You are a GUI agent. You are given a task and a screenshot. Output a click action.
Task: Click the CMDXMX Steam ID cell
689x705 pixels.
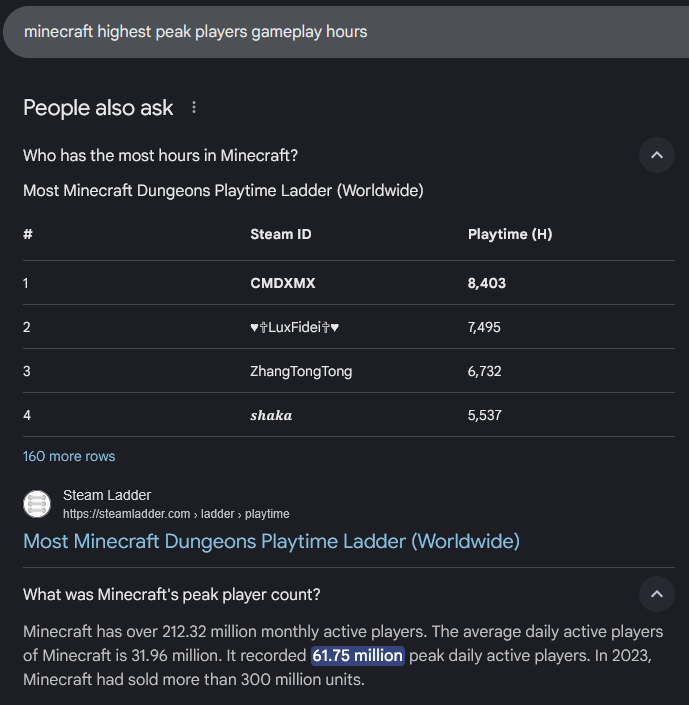tap(283, 283)
